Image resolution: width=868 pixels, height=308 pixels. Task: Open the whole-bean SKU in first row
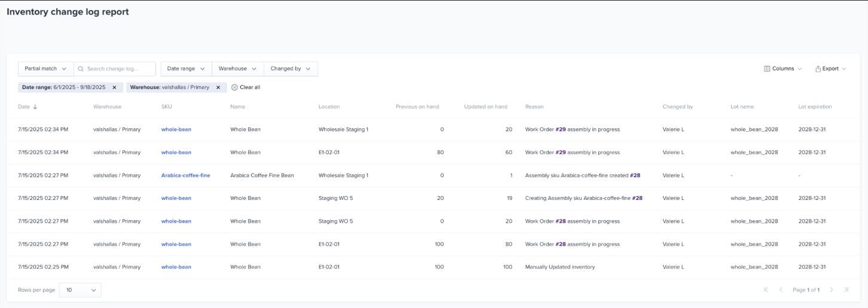coord(176,130)
